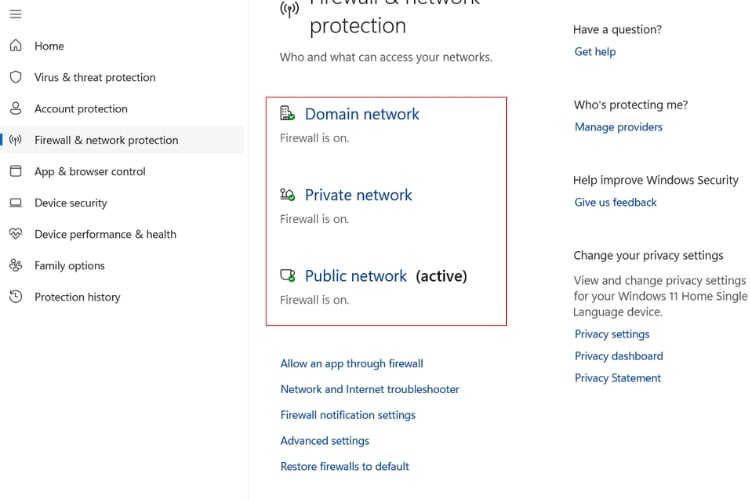750x500 pixels.
Task: Select the Virus & threat protection shield icon
Action: coord(15,77)
